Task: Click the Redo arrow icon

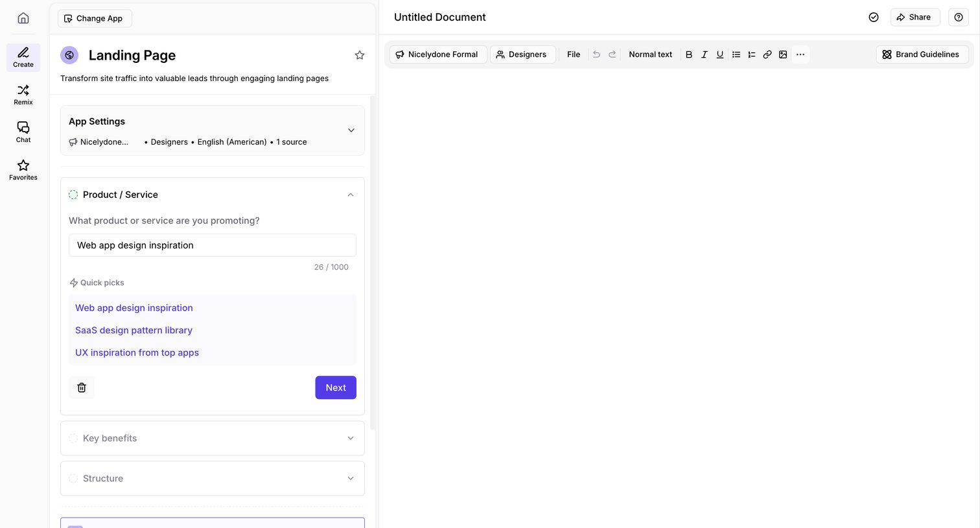Action: [612, 54]
